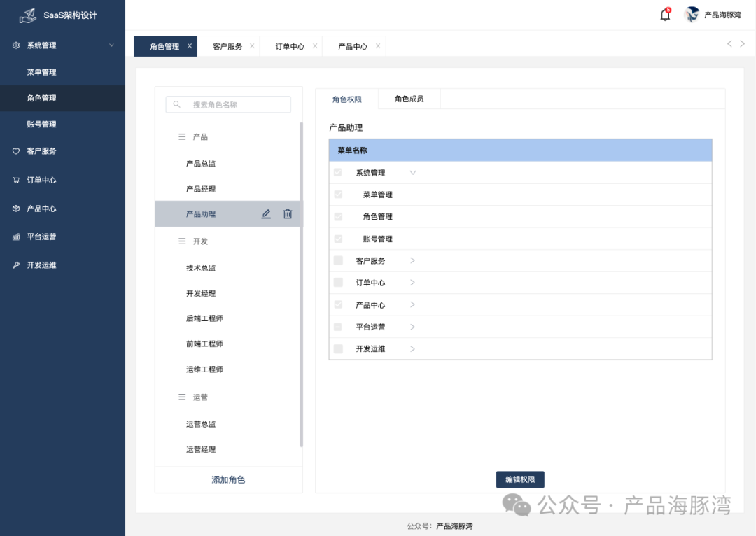Check the 客户服务 permission checkbox
This screenshot has width=756, height=536.
[x=339, y=260]
